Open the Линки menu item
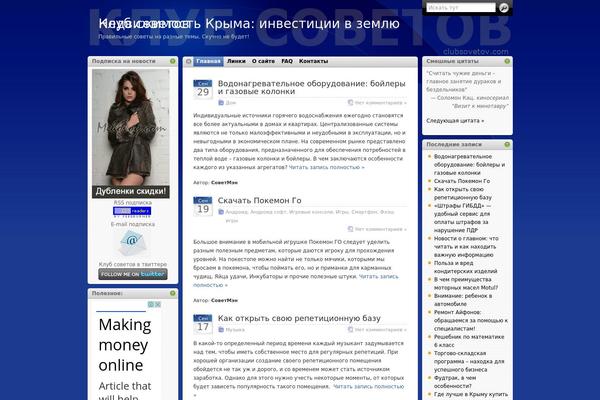600x400 pixels. click(236, 61)
